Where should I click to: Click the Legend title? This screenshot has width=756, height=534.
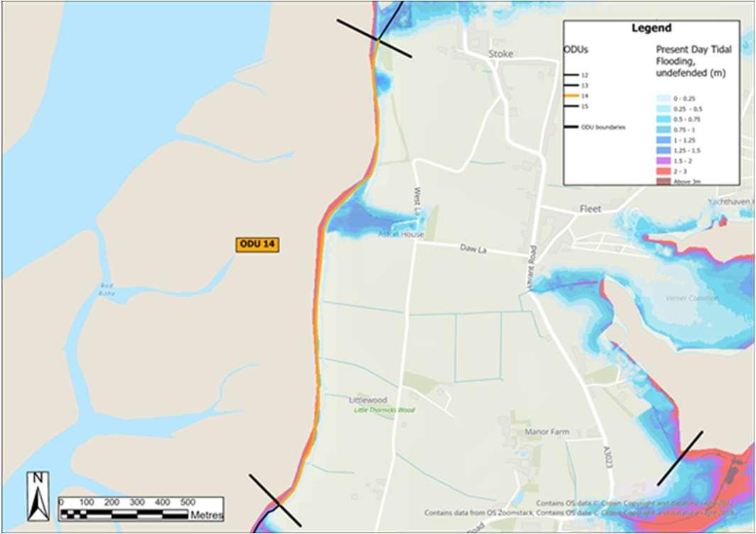(652, 28)
